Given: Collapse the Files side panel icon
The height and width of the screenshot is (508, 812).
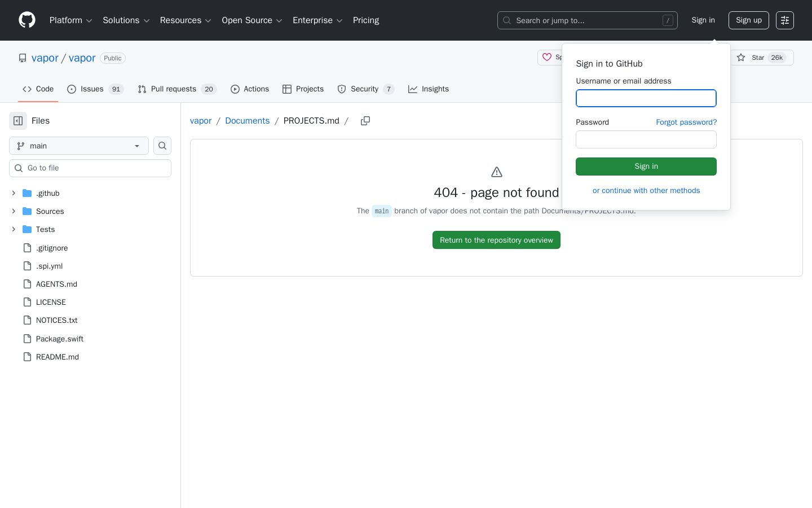Looking at the screenshot, I should click(x=18, y=121).
